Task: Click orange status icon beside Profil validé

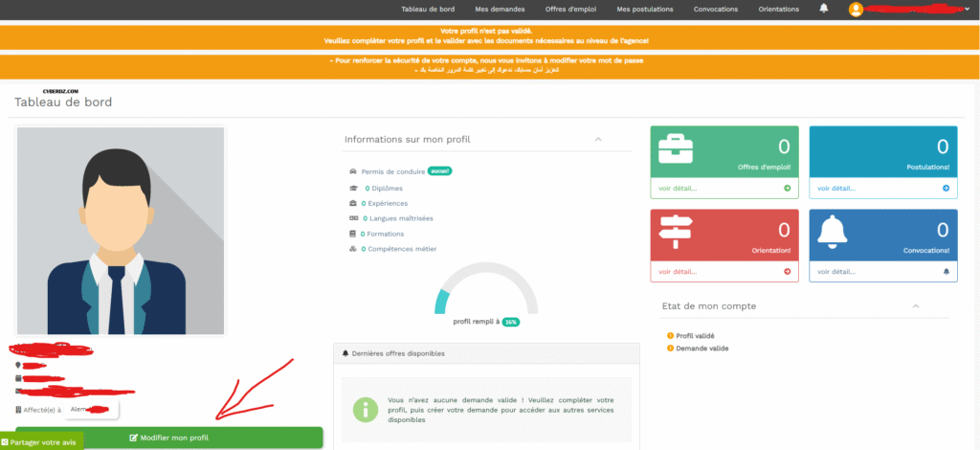Action: [671, 336]
